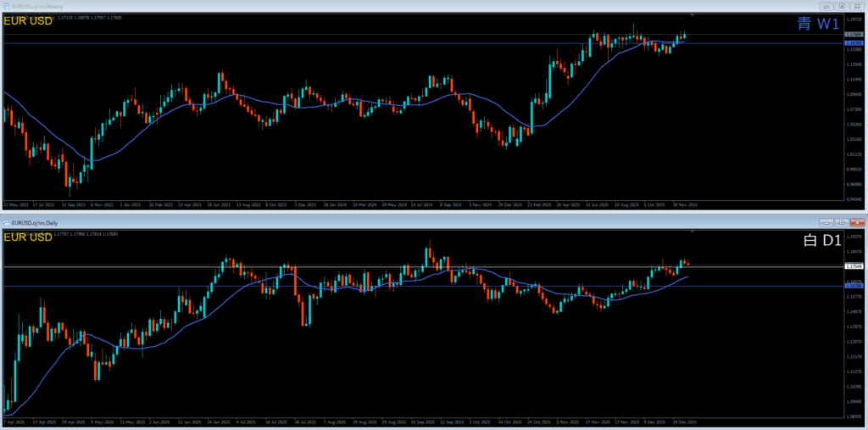Screen dimensions: 868x430
Task: Click the blue 1.16388 price tag on Weekly chart
Action: click(x=854, y=42)
